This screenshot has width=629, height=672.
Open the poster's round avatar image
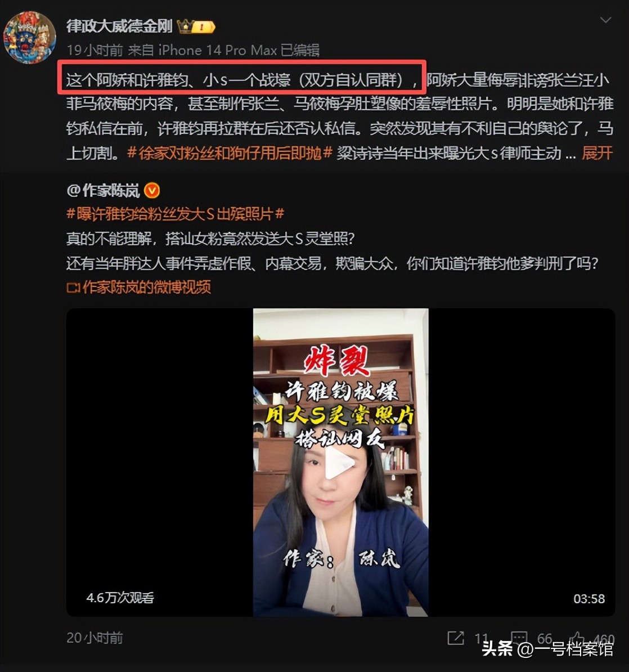[30, 37]
